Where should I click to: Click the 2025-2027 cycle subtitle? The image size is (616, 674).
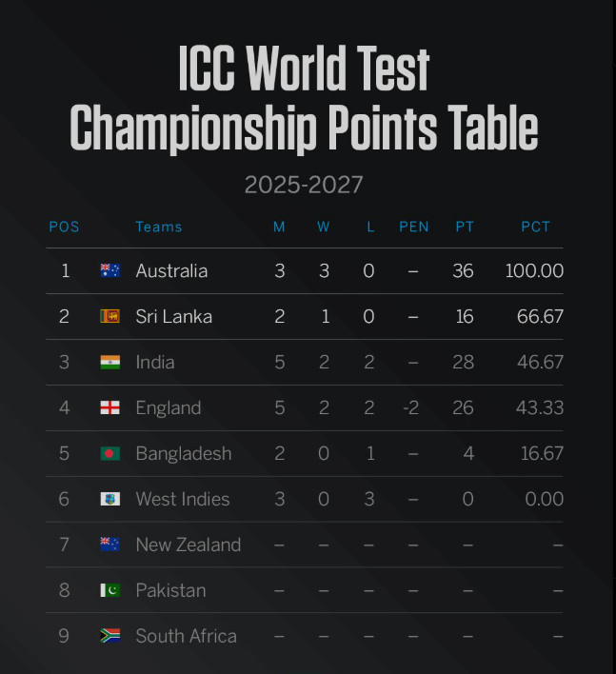coord(304,185)
